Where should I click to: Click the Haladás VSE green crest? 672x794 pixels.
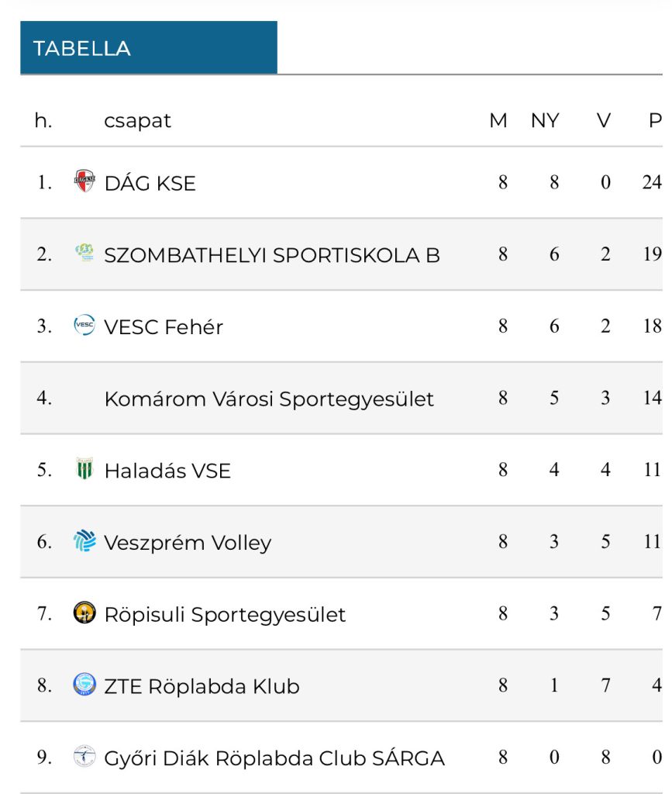pos(84,469)
